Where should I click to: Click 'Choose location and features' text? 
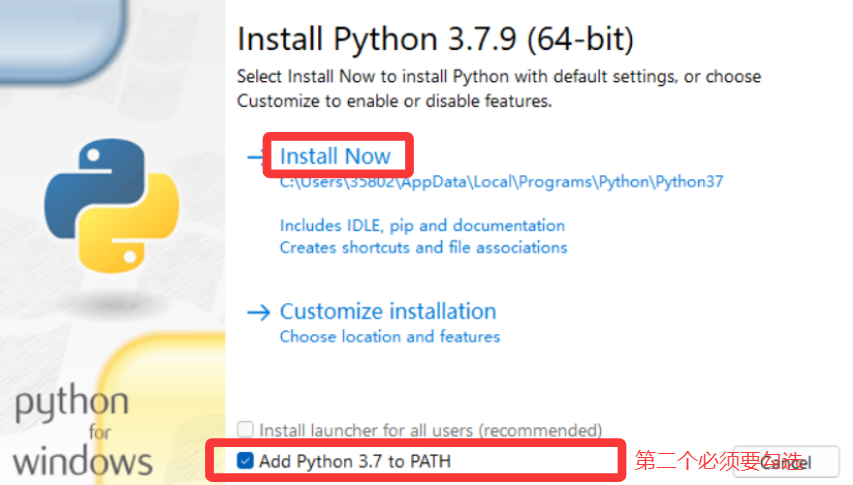390,337
